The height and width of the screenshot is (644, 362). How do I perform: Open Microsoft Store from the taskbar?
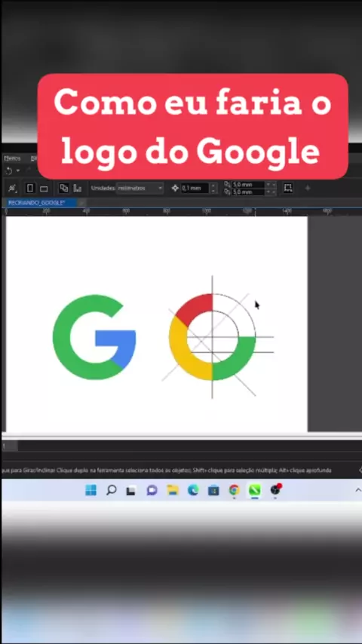pyautogui.click(x=213, y=490)
